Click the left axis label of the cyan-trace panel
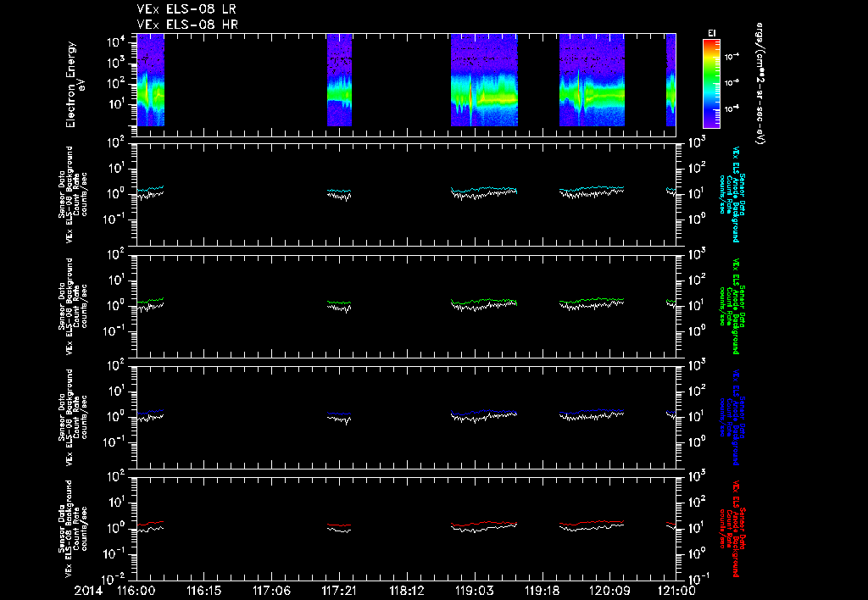The width and height of the screenshot is (868, 600). 73,194
